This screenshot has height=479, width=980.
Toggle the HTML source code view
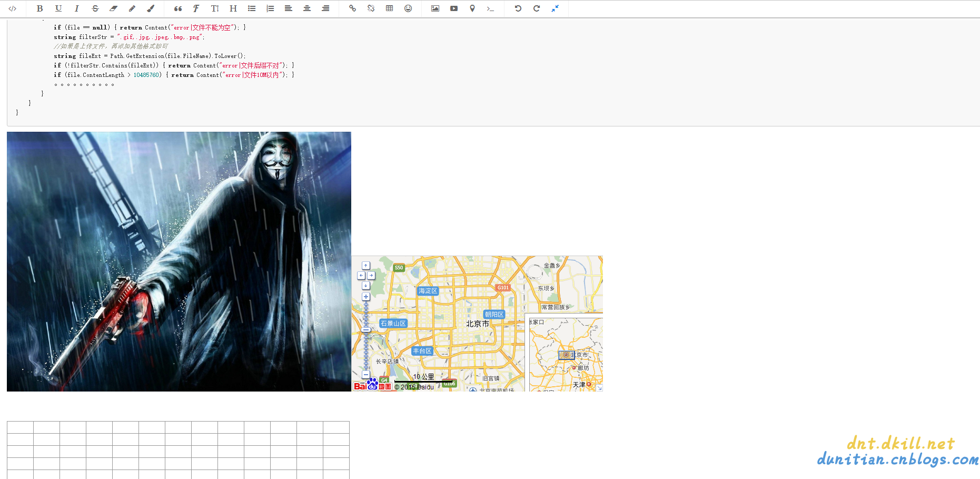click(x=13, y=8)
